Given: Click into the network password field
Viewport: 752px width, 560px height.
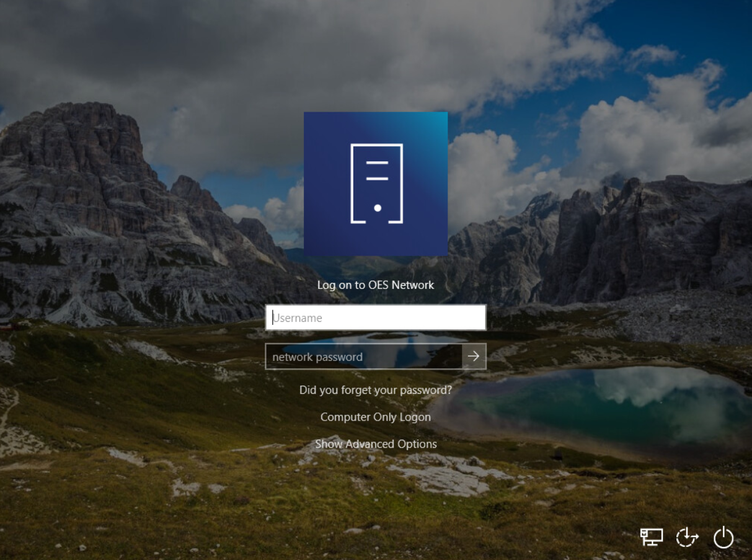Looking at the screenshot, I should click(363, 357).
